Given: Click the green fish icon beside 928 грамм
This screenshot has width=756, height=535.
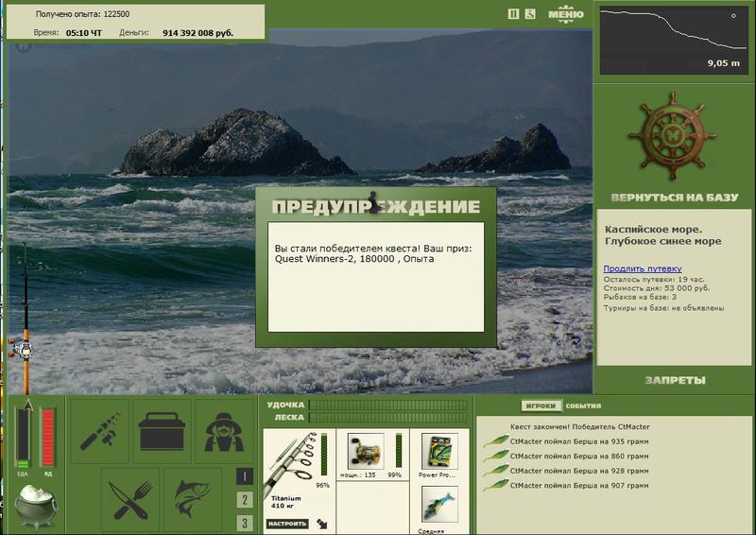Looking at the screenshot, I should [x=495, y=471].
